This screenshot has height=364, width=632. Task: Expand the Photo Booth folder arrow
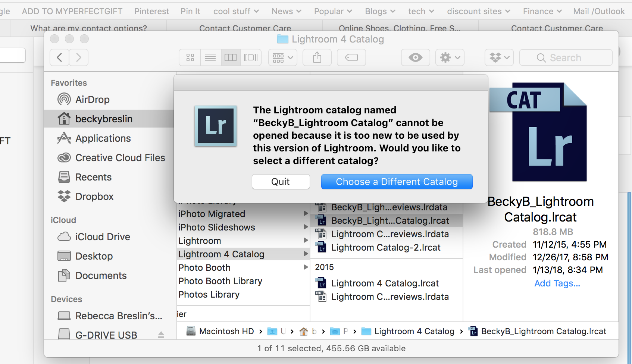tap(306, 267)
